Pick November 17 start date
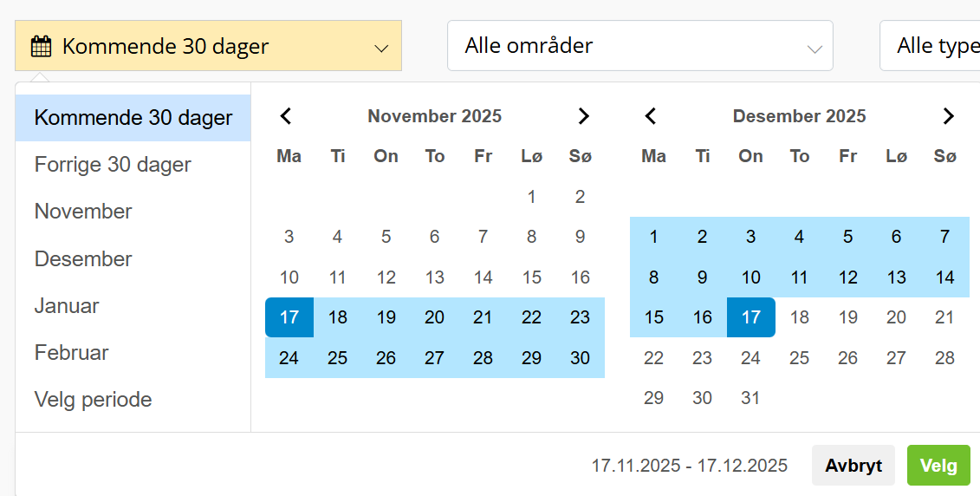This screenshot has width=980, height=496. [x=289, y=317]
